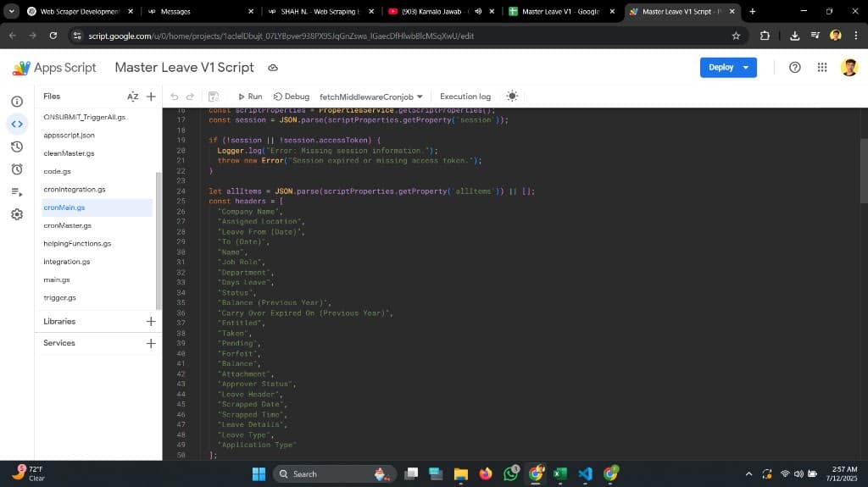Run the selected function
The width and height of the screenshot is (868, 487).
[250, 97]
